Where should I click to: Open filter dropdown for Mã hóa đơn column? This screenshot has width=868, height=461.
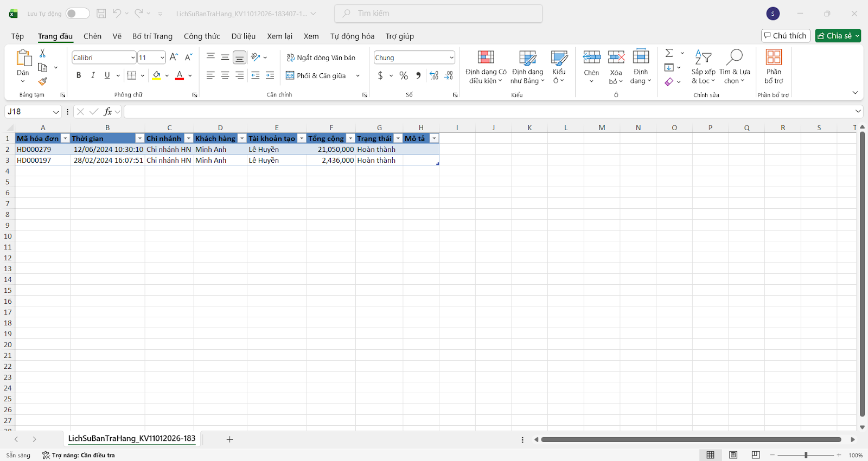coord(65,138)
